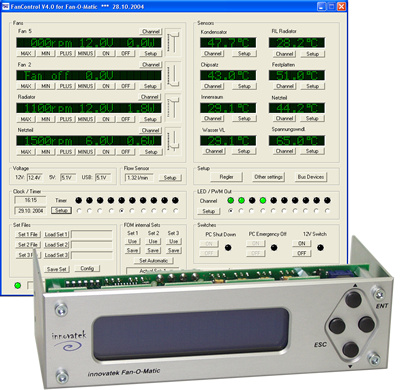The width and height of the screenshot is (400, 390).
Task: Click the first black Timer indicator dot
Action: click(78, 200)
